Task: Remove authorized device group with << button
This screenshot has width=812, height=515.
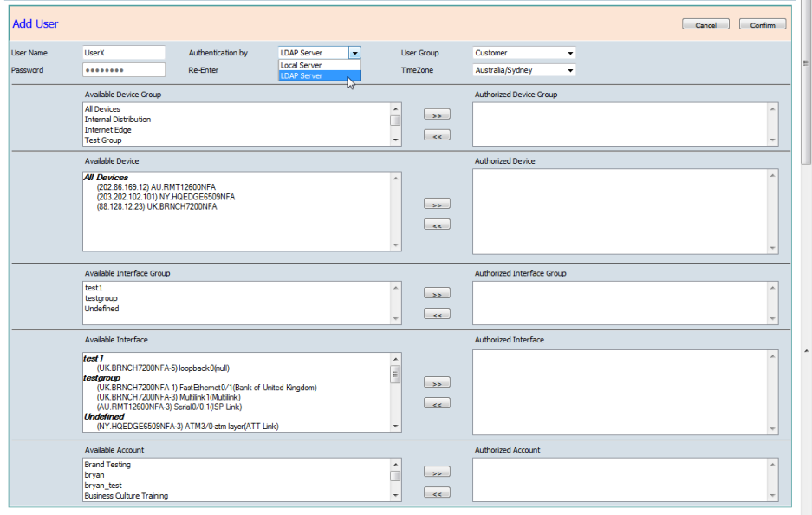Action: click(437, 135)
